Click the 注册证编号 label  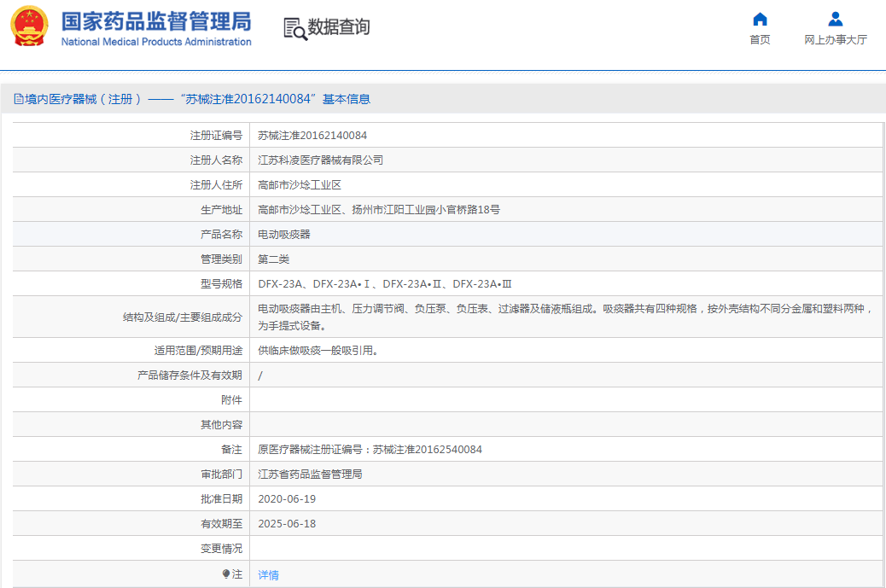(x=216, y=136)
